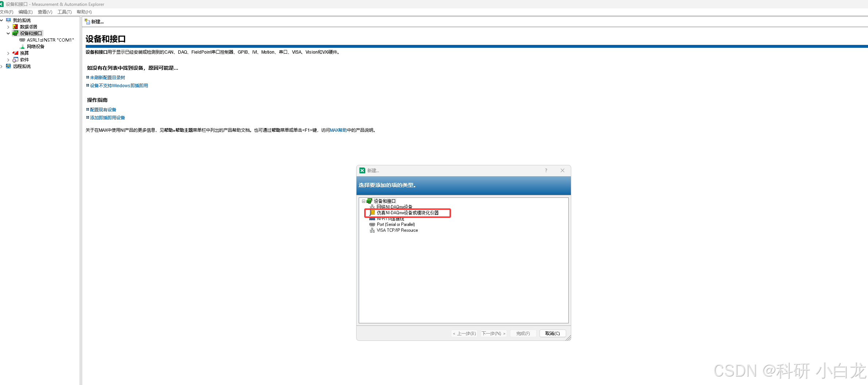The width and height of the screenshot is (868, 385).
Task: Open the 设备不支持Windows即插即用 link
Action: (119, 86)
